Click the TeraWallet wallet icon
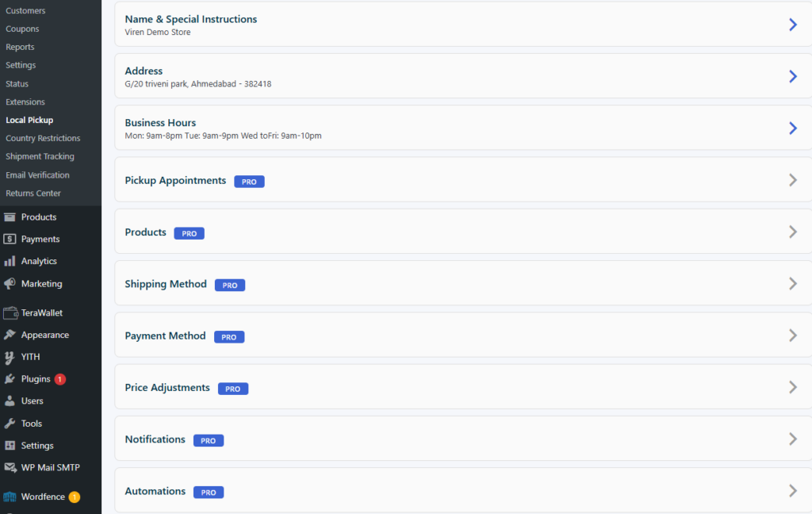This screenshot has height=514, width=812. (x=10, y=313)
